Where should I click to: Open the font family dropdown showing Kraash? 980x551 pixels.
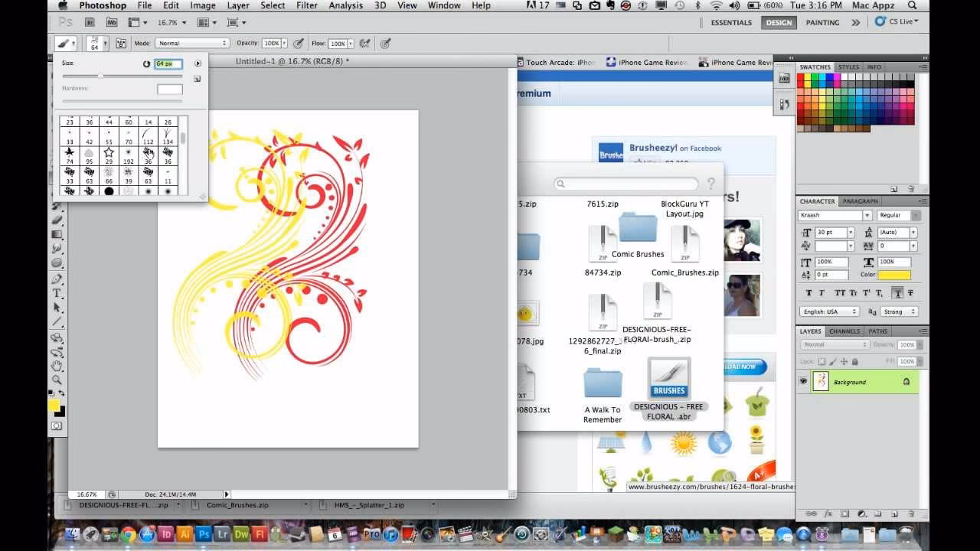867,216
